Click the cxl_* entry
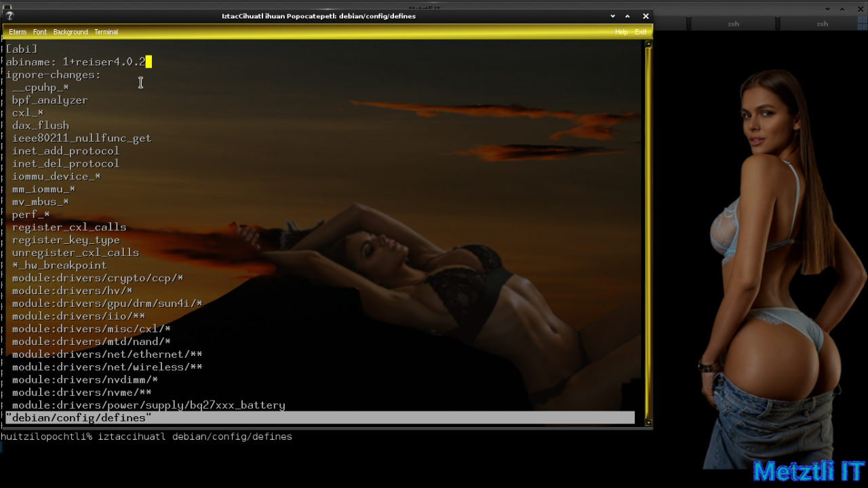Screen dimensions: 868x488 tap(28, 113)
